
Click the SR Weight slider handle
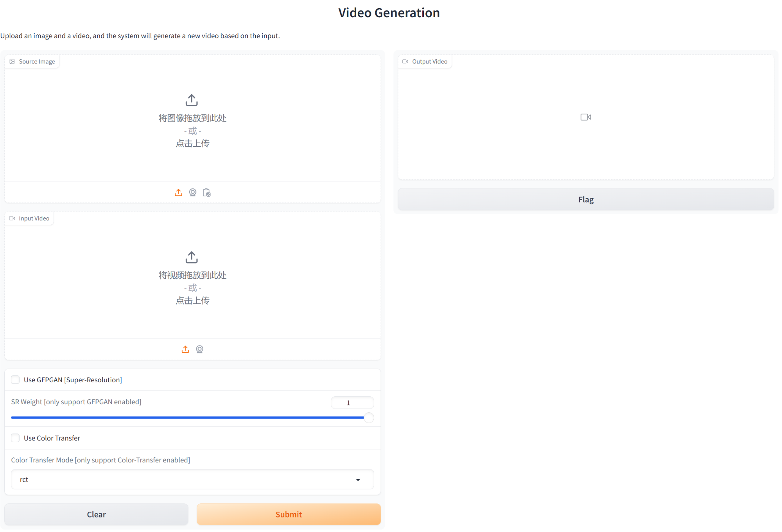368,417
